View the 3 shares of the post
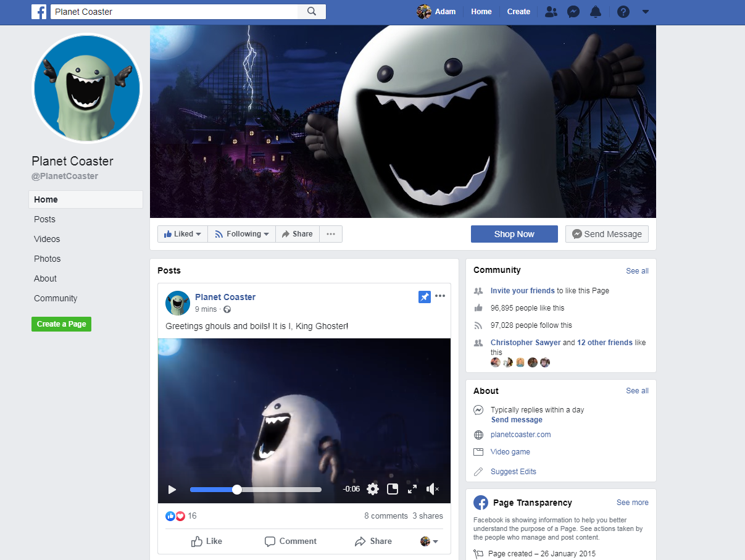 [x=428, y=516]
